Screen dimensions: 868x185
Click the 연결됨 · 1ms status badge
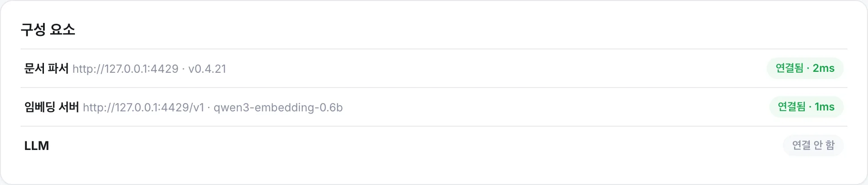[806, 107]
